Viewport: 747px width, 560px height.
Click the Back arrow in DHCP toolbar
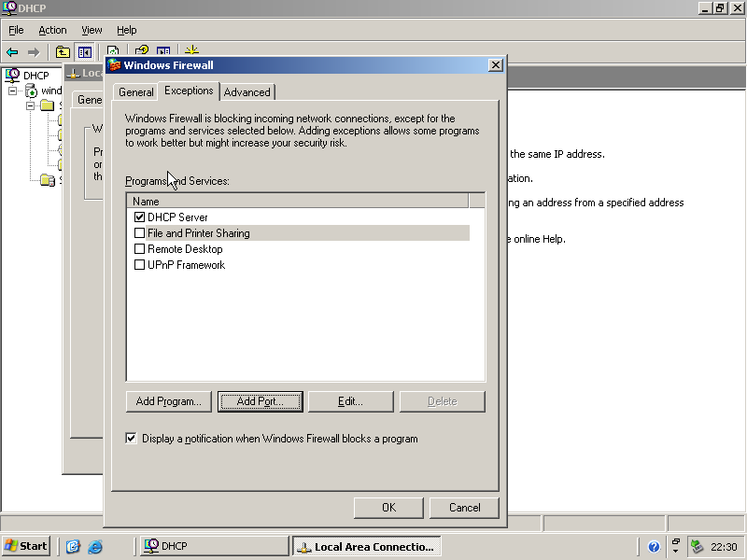click(12, 52)
